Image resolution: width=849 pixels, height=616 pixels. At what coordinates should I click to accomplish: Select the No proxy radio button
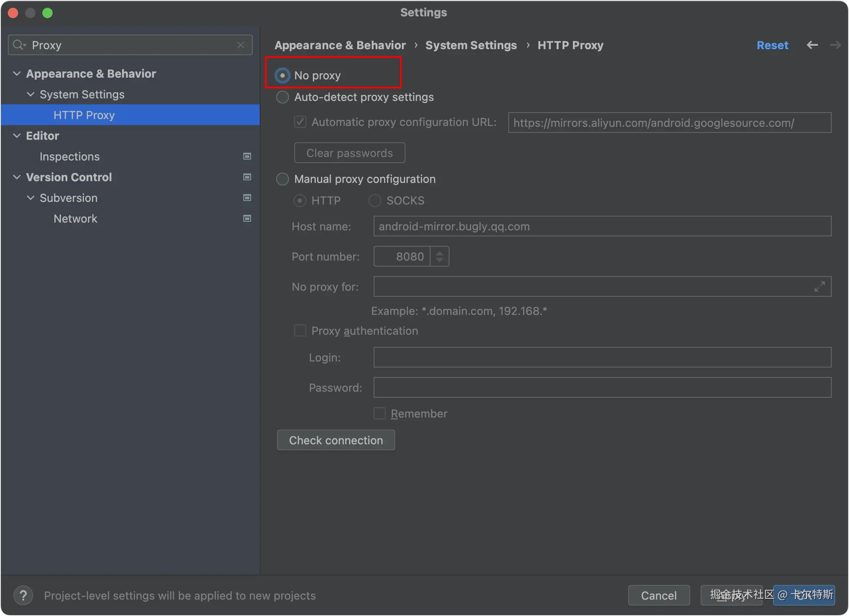coord(283,75)
